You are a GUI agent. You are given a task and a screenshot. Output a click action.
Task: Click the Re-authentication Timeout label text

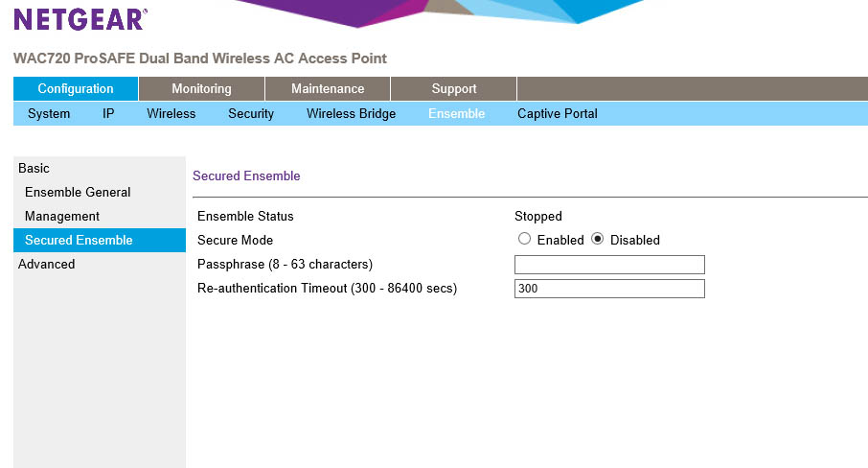click(327, 288)
